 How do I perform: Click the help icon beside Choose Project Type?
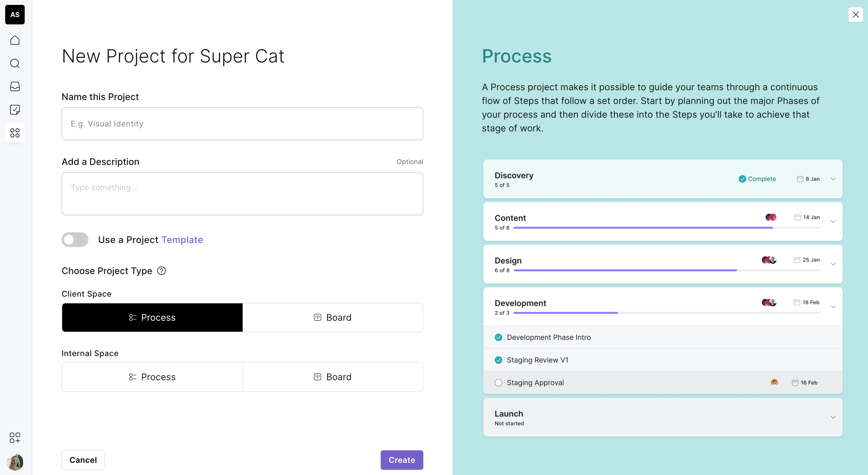(x=162, y=271)
